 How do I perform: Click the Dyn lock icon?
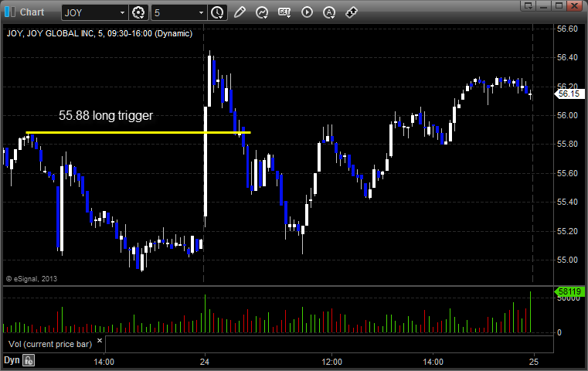click(x=29, y=360)
